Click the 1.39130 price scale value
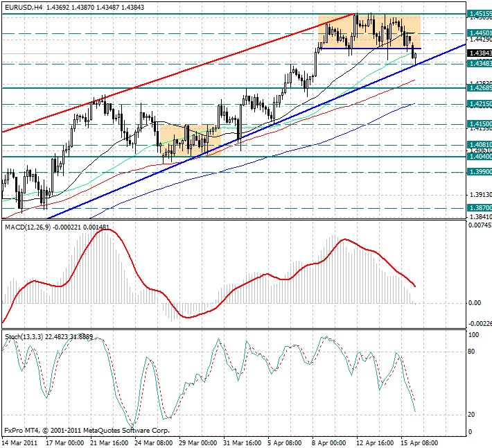 480,195
